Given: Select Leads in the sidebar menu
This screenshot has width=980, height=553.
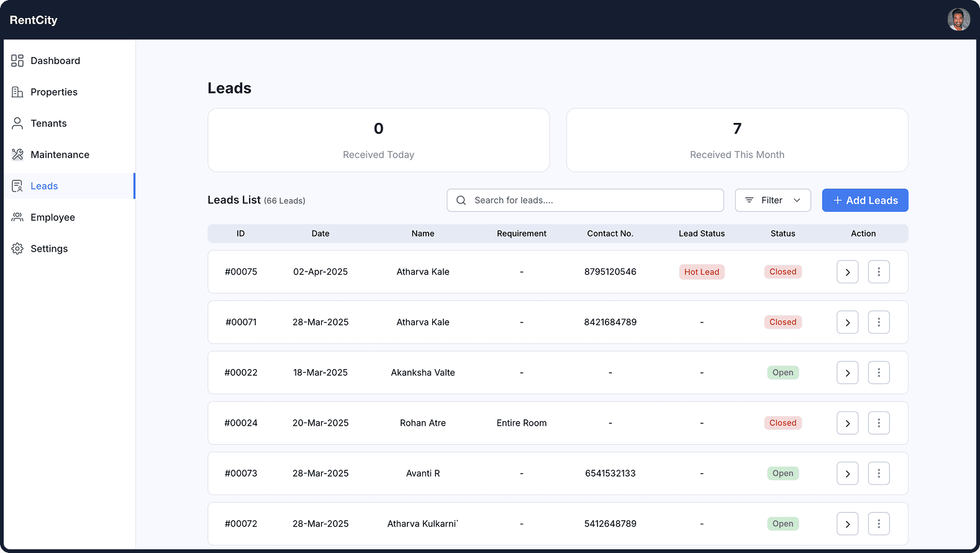Looking at the screenshot, I should tap(44, 186).
